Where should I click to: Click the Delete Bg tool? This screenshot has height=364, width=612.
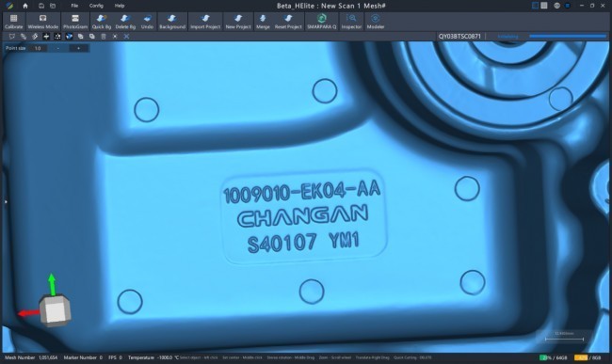[125, 22]
